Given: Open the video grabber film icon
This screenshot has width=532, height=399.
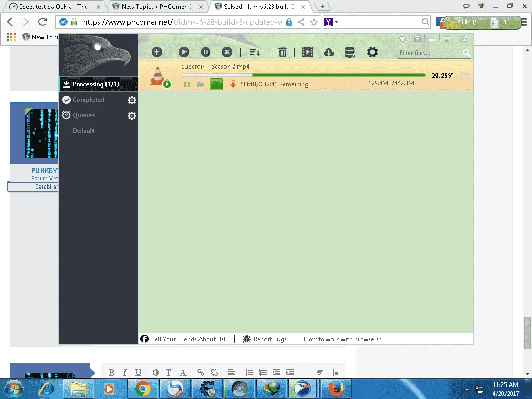Looking at the screenshot, I should click(x=308, y=52).
